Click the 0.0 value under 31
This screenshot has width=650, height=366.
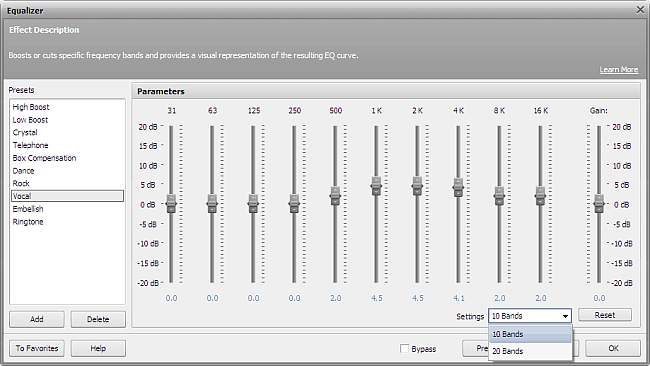(172, 298)
